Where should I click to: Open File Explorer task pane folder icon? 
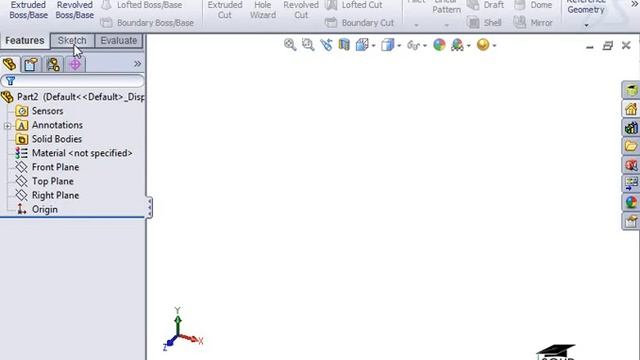tap(631, 146)
